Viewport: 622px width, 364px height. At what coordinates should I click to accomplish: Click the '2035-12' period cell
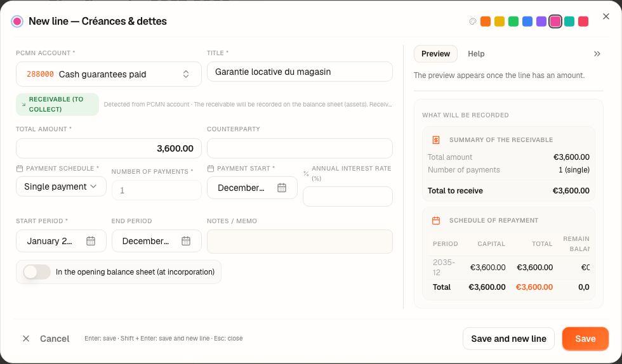tap(444, 267)
